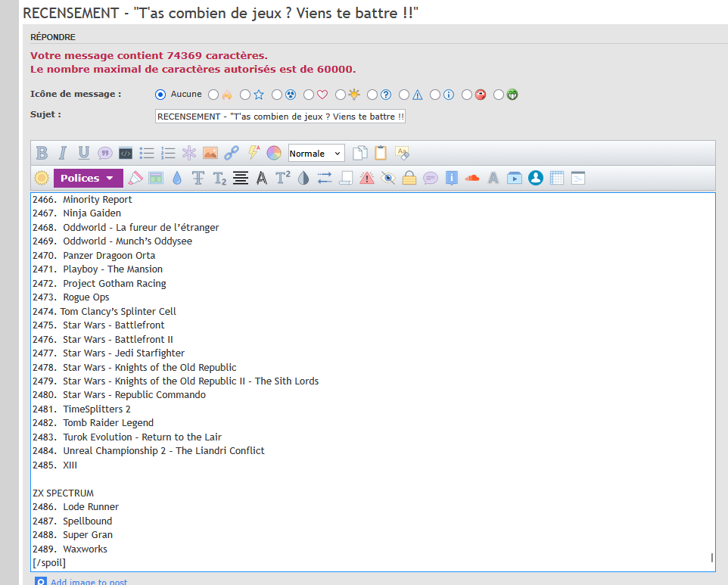Click the blue water drop icon

tap(177, 178)
